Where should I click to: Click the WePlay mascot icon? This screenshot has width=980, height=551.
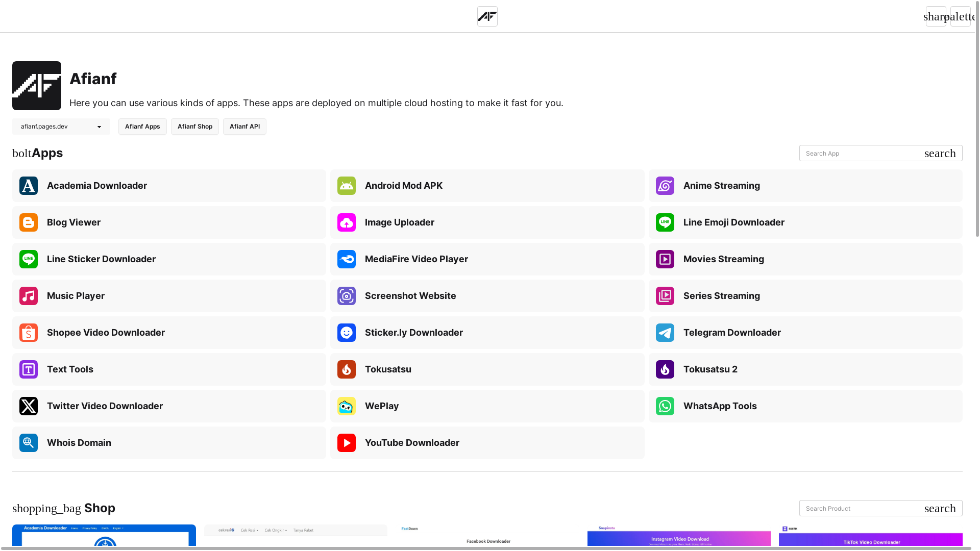tap(347, 406)
